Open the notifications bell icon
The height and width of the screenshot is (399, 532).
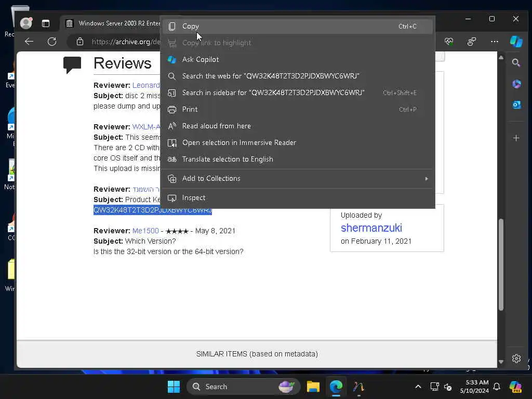(x=497, y=387)
